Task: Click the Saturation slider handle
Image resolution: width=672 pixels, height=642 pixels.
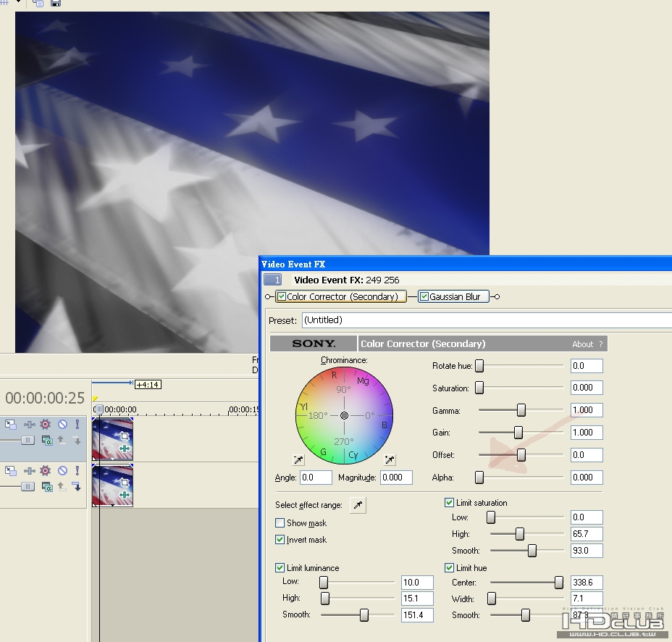Action: 479,388
